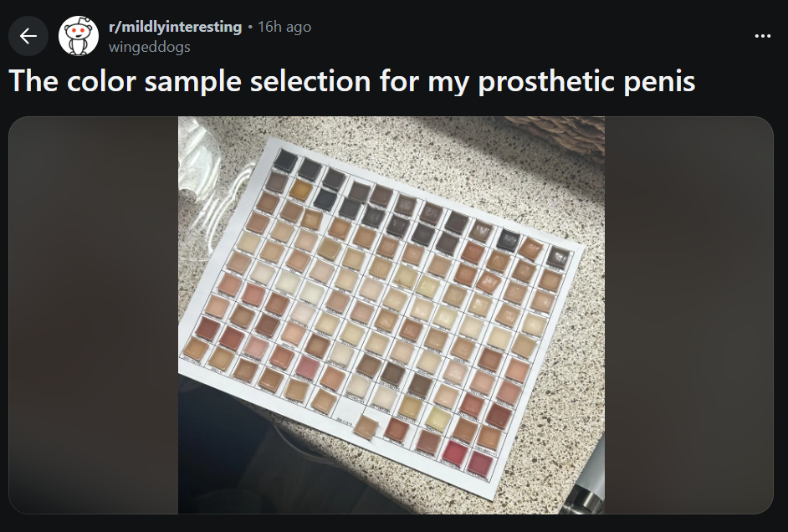Click the blurred right margin of the image

(x=688, y=315)
